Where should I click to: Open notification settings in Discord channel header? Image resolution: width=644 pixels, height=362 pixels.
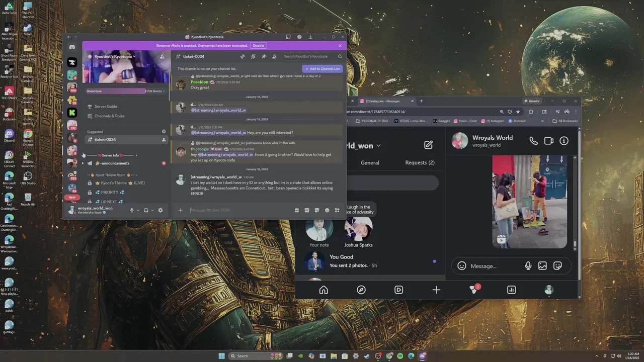click(253, 56)
